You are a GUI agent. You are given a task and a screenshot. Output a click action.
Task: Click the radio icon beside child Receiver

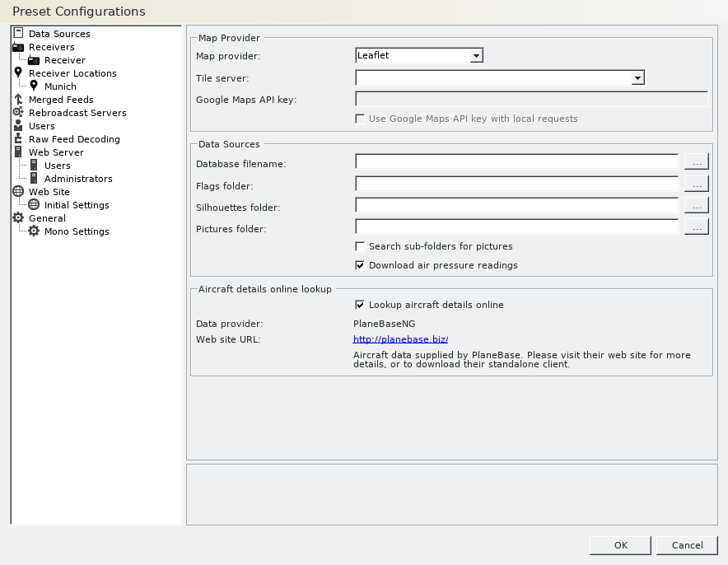[34, 60]
